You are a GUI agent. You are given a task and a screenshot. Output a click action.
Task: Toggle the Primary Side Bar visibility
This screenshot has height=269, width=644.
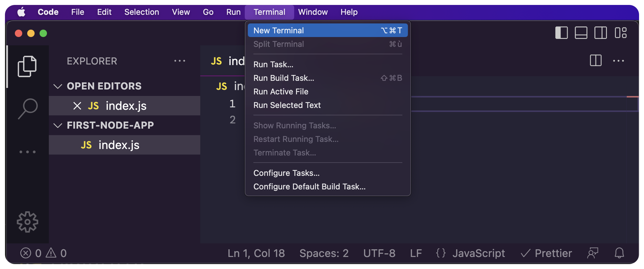click(x=561, y=33)
